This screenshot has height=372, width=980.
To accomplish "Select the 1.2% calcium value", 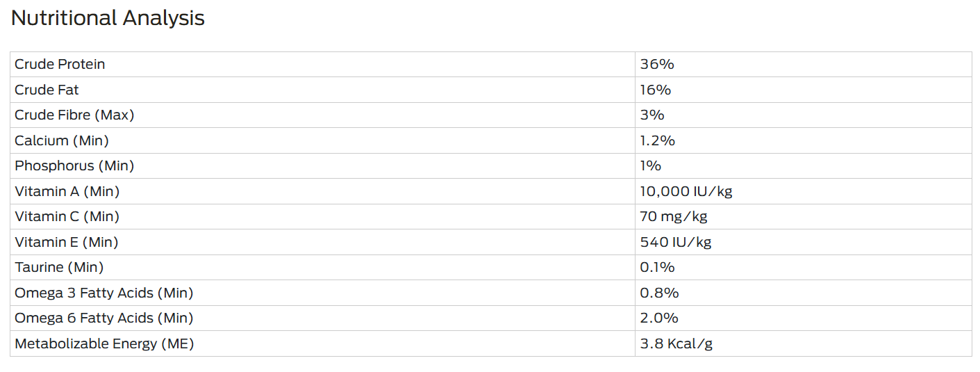I will click(x=657, y=140).
